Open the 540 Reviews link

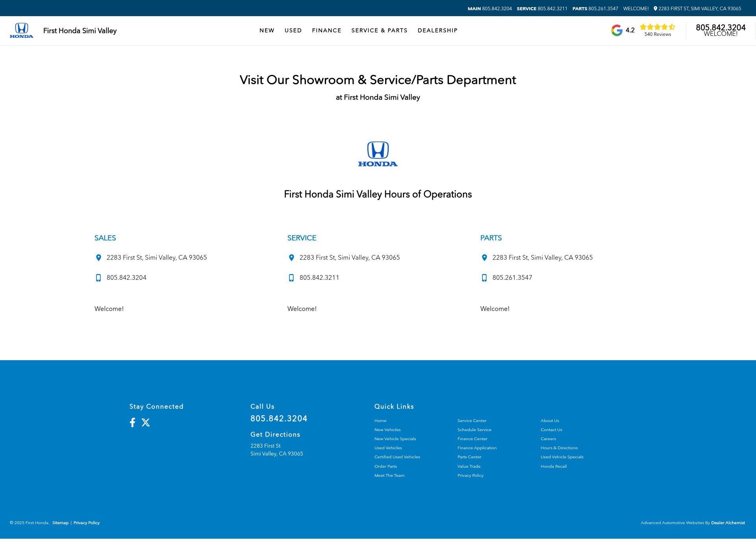(x=658, y=34)
